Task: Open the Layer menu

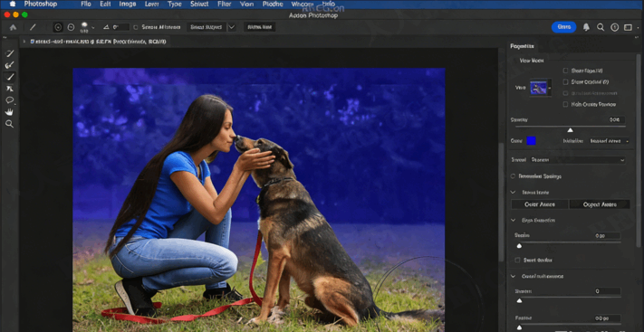Action: (x=152, y=5)
